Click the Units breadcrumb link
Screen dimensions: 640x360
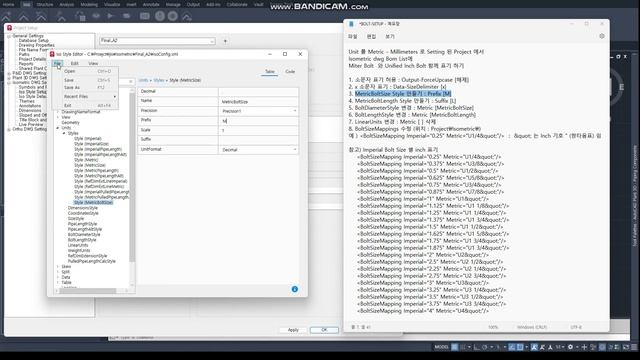coord(143,80)
